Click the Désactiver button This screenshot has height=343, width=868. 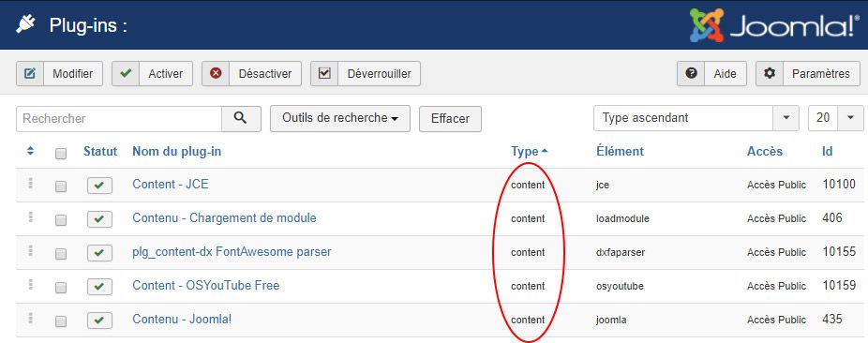click(x=251, y=74)
